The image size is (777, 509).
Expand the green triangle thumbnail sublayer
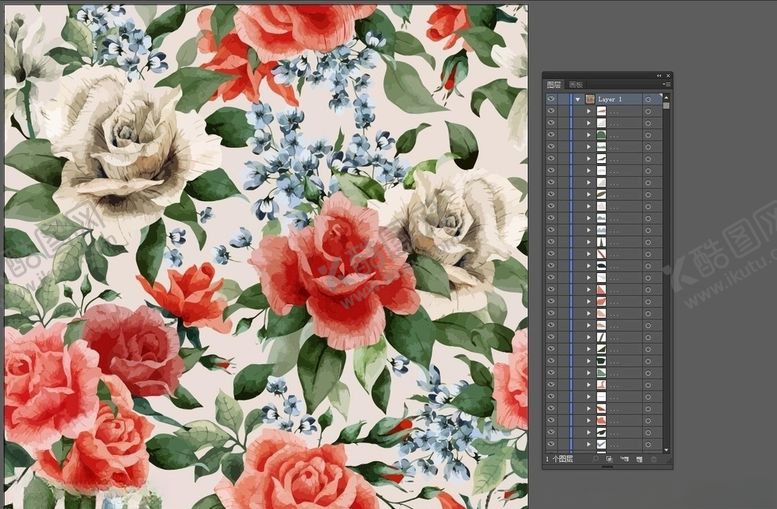(589, 373)
